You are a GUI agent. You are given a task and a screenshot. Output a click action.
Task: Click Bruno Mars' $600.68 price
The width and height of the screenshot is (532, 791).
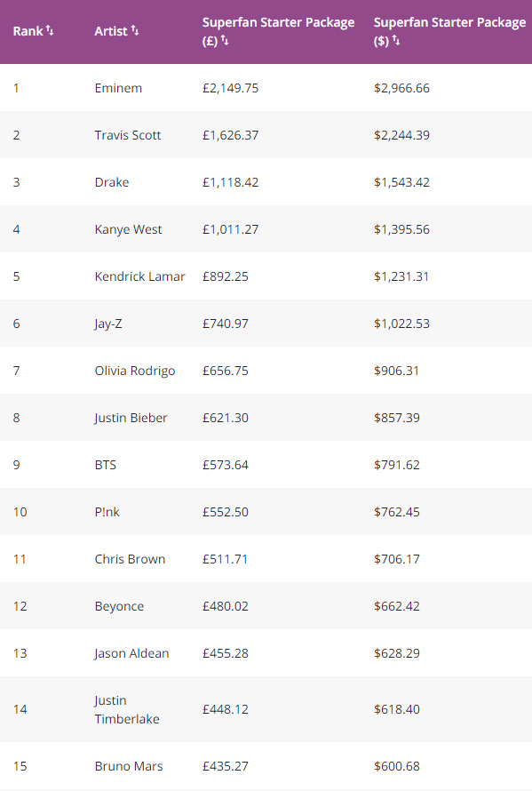point(397,766)
